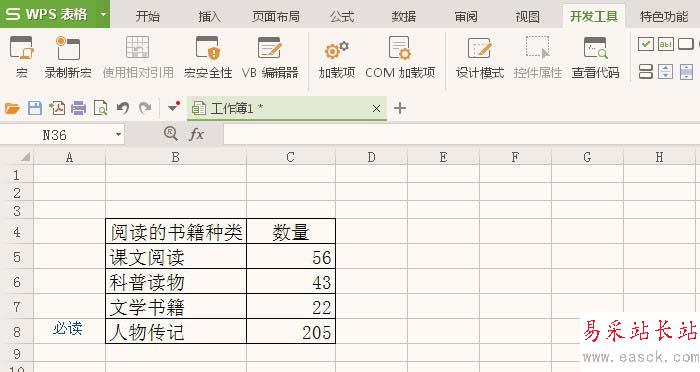Select the 开发工具 tab
700x372 pixels.
[594, 17]
